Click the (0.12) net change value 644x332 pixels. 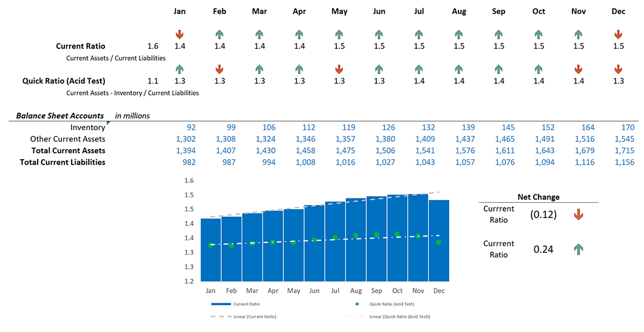click(x=543, y=215)
